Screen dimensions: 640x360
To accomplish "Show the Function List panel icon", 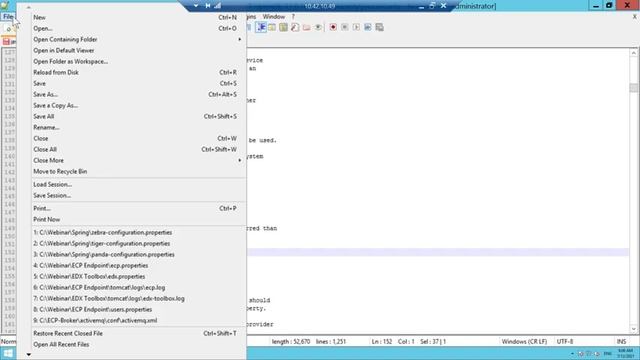I will point(295,27).
